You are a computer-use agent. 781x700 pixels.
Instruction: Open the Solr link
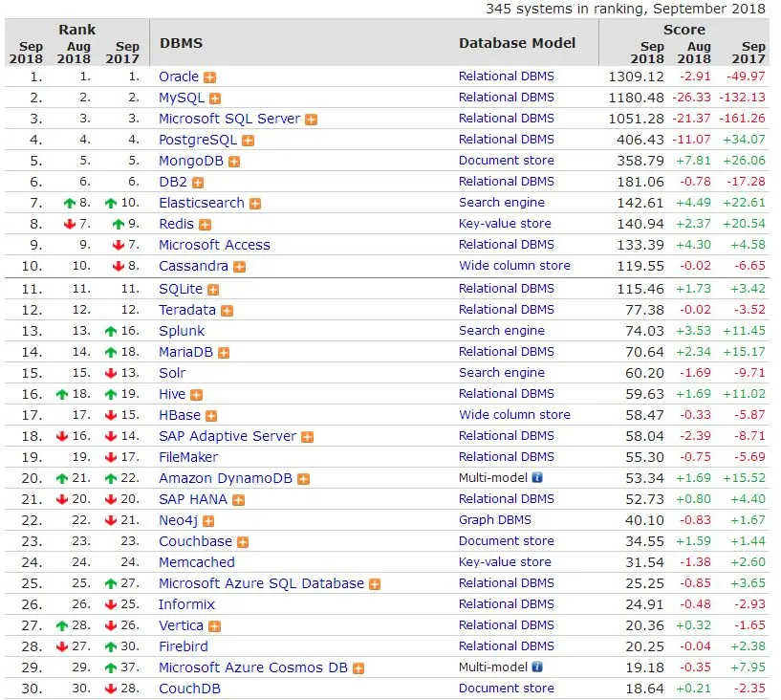172,373
